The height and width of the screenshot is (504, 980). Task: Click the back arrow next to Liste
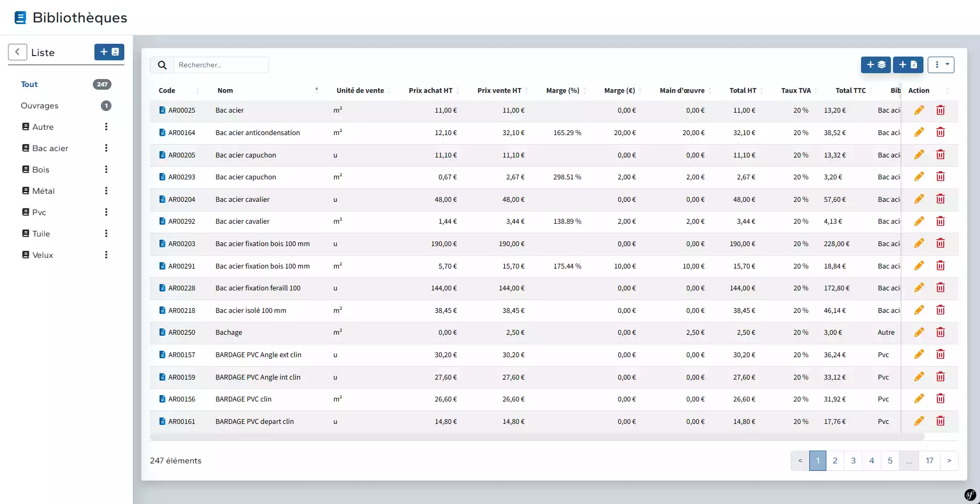[x=18, y=52]
